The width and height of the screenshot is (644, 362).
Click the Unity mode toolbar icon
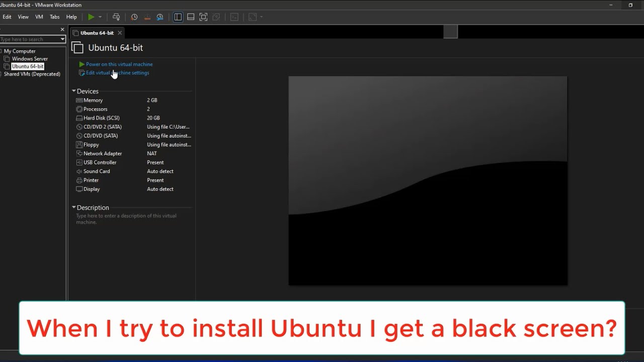point(216,17)
